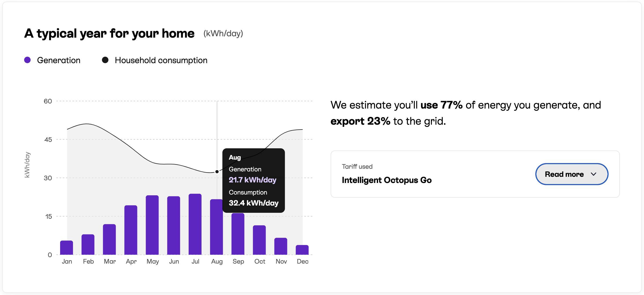Toggle the Household consumption legend label

point(161,60)
